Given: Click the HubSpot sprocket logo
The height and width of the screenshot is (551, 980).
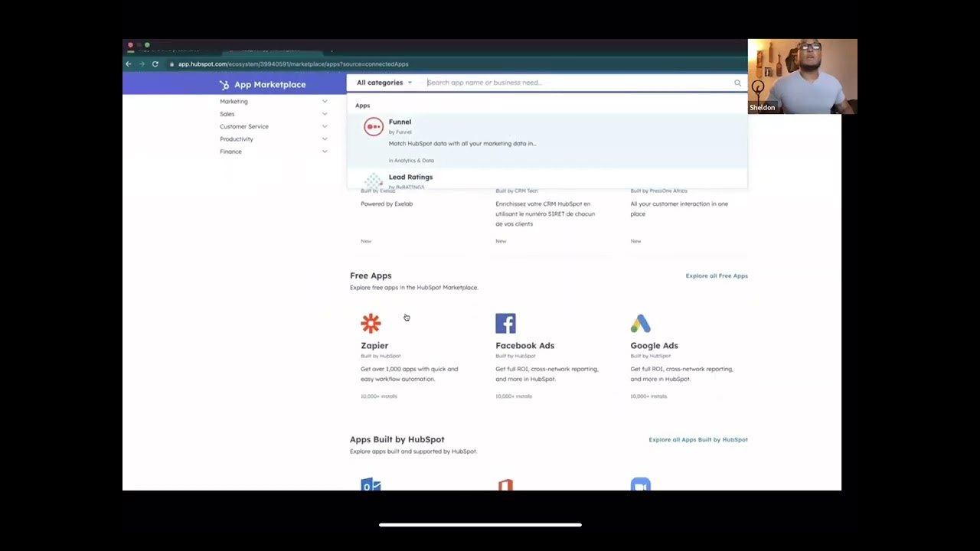Looking at the screenshot, I should (224, 85).
